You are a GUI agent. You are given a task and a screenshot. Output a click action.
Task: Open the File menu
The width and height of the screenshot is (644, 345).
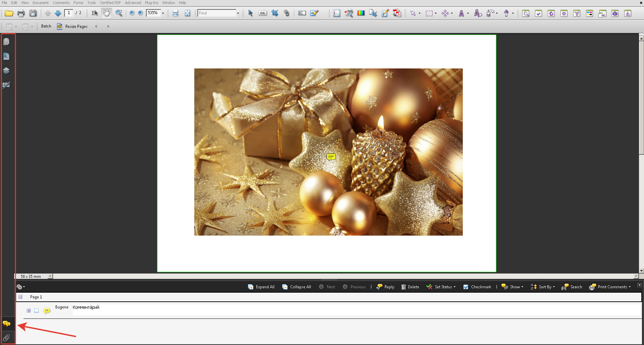pyautogui.click(x=4, y=3)
